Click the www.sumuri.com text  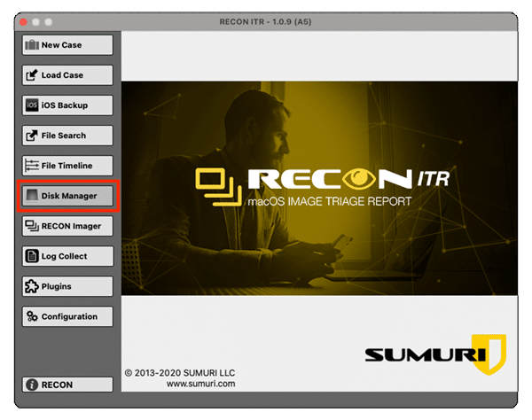pos(200,384)
